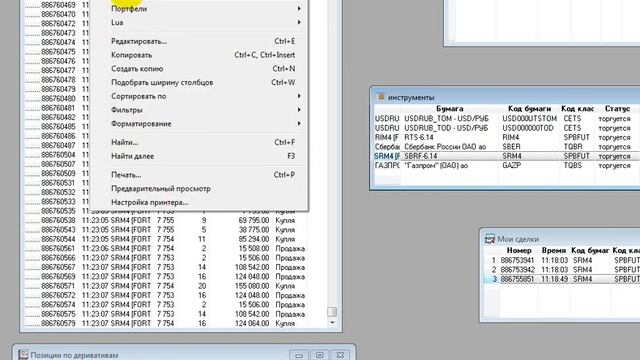This screenshot has height=360, width=640.
Task: Close the Позиции по деривативам window
Action: 340,355
